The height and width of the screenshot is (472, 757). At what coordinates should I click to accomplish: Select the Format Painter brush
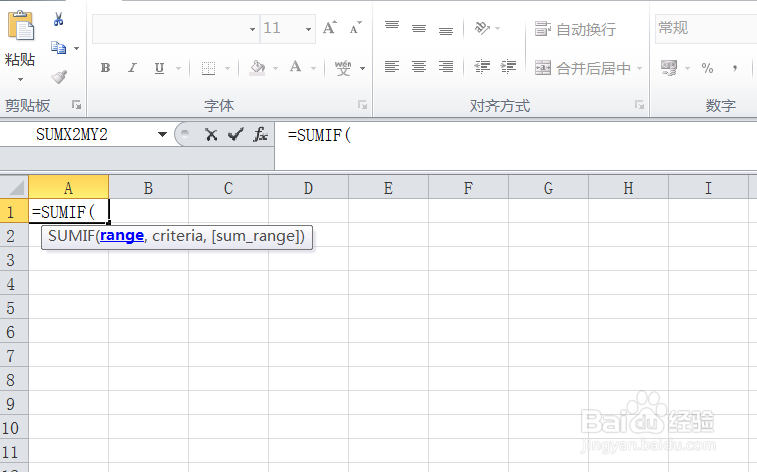click(x=59, y=77)
